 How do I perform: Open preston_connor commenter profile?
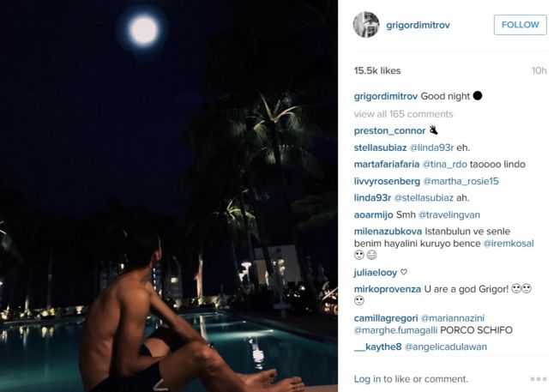pyautogui.click(x=389, y=130)
